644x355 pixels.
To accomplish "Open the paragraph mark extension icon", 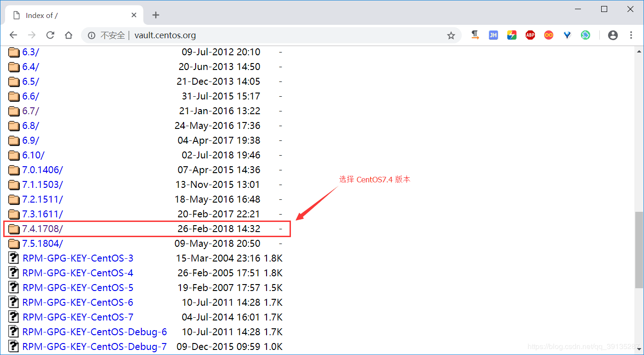I will click(x=475, y=35).
